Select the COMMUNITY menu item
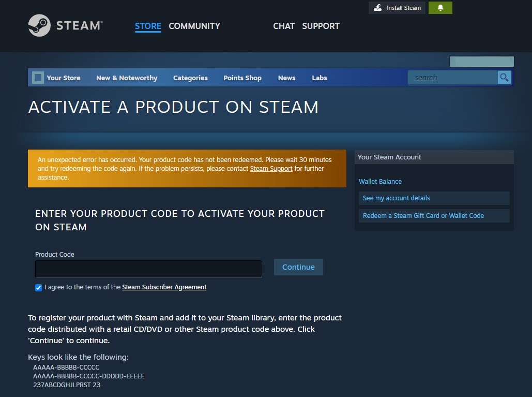This screenshot has height=397, width=532. click(194, 26)
